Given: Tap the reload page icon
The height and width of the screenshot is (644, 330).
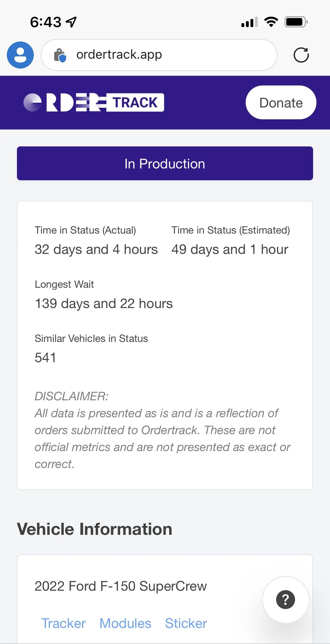Looking at the screenshot, I should tap(301, 55).
